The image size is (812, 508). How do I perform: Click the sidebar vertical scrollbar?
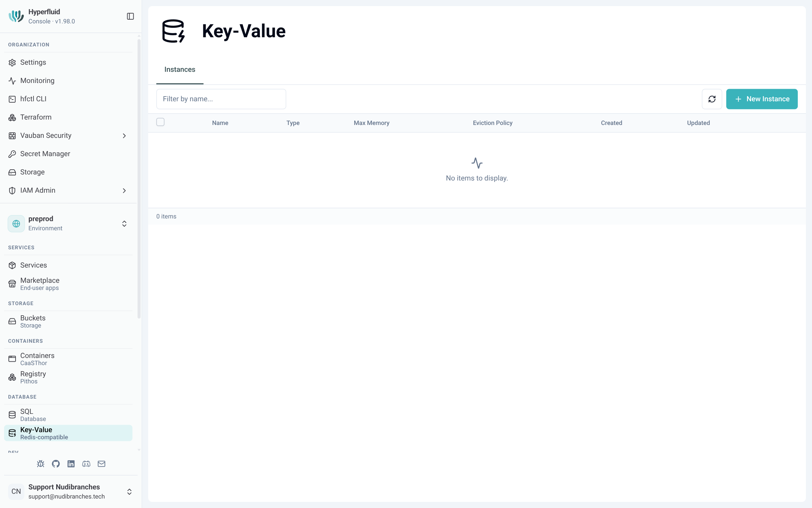(x=139, y=178)
